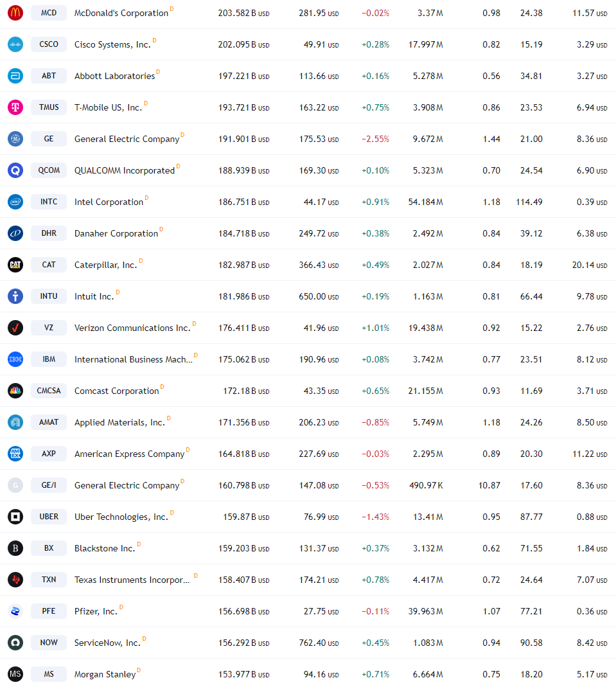Open Morgan Stanley company link
This screenshot has height=687, width=616.
tap(105, 674)
